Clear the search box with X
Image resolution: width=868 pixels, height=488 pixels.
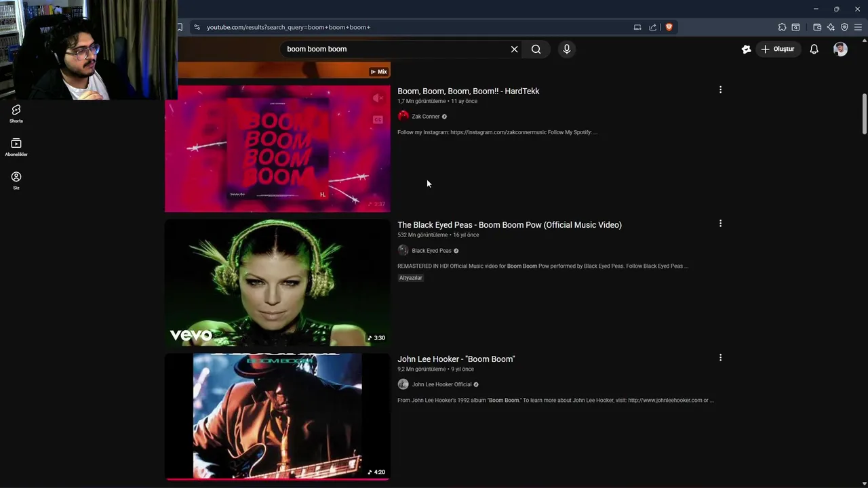pos(514,49)
